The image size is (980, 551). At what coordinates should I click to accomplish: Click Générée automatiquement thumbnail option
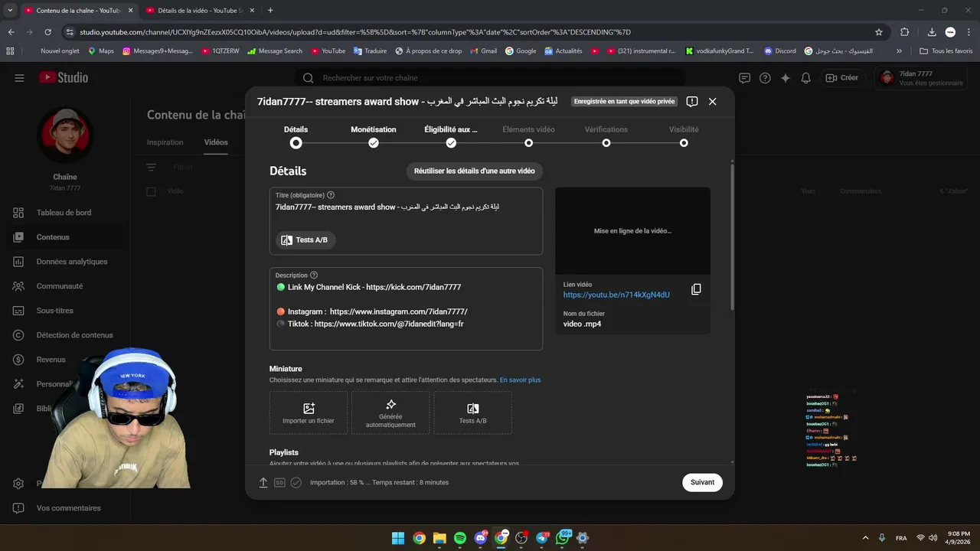(390, 413)
